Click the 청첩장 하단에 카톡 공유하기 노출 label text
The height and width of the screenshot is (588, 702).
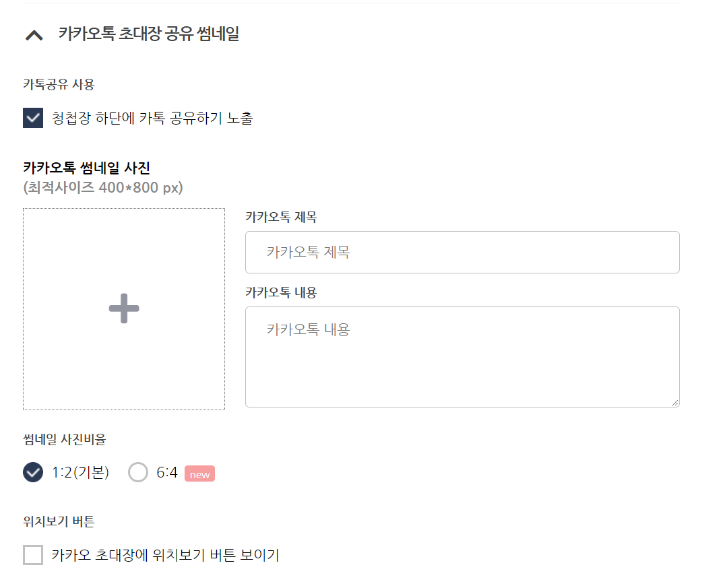tap(152, 119)
